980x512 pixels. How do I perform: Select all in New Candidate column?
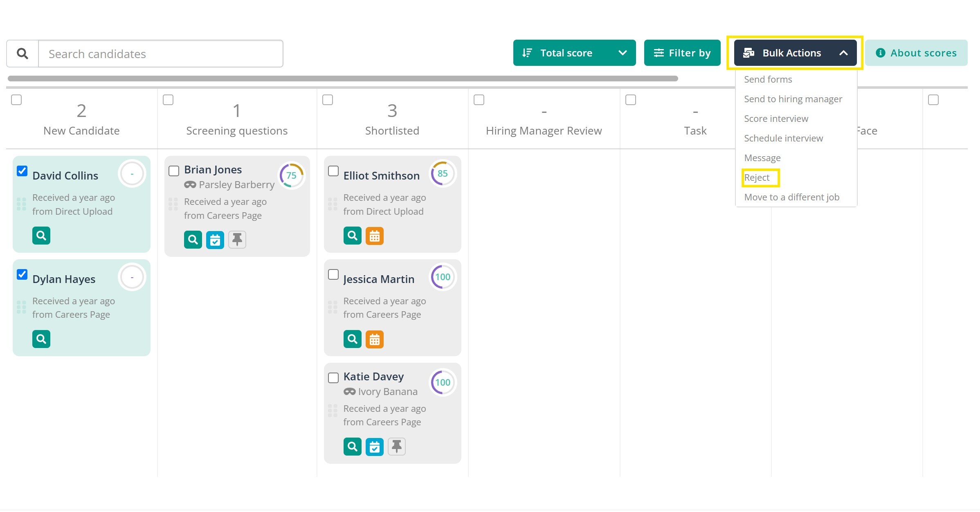point(16,100)
